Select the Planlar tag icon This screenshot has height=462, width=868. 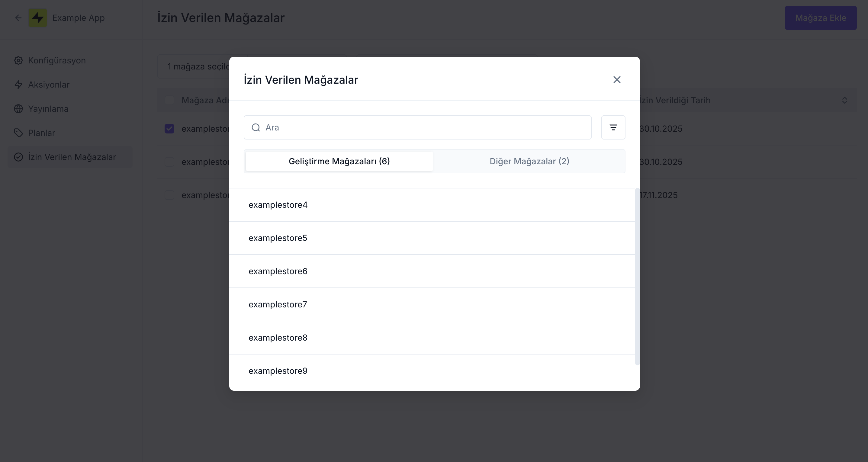pyautogui.click(x=18, y=133)
